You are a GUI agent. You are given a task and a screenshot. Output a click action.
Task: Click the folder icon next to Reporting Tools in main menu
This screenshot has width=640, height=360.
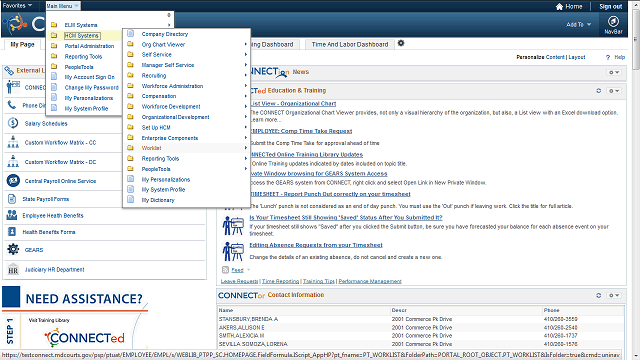tap(54, 56)
